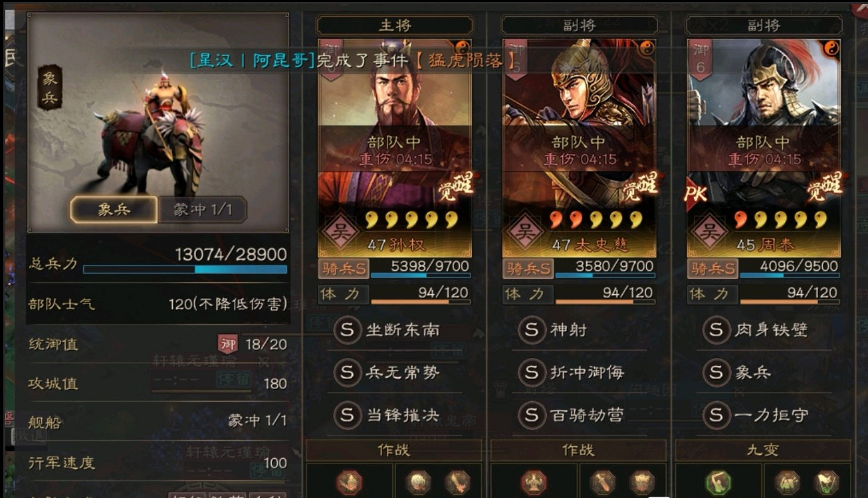
Task: Select the 象兵 troop type tab
Action: click(114, 210)
